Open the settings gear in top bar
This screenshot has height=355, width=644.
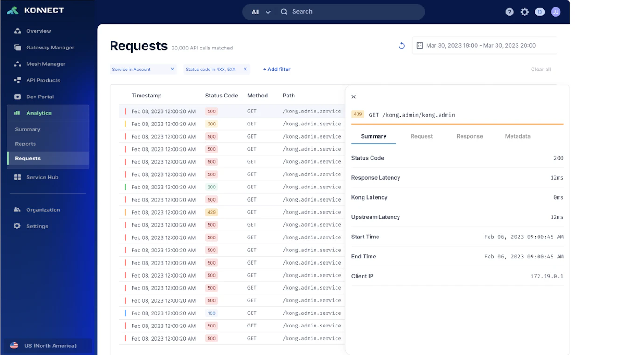(x=525, y=12)
